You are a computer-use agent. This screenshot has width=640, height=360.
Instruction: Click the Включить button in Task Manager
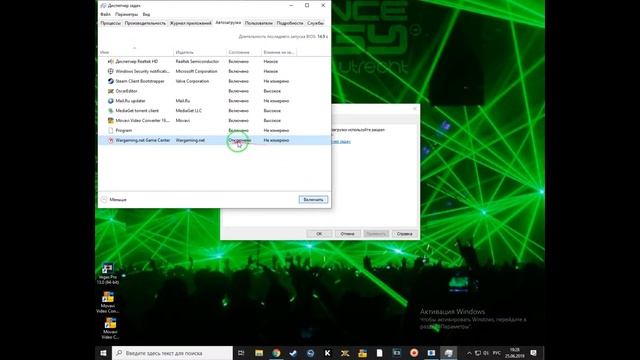[x=313, y=200]
